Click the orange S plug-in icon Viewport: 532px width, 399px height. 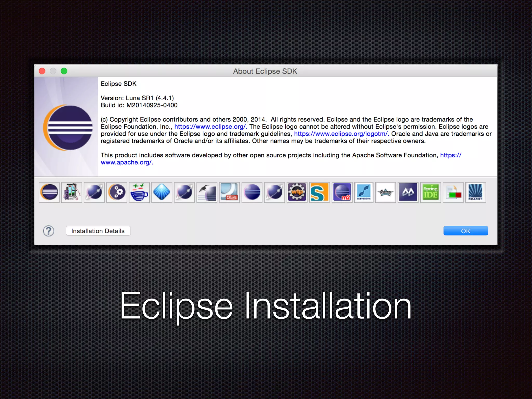click(x=320, y=192)
